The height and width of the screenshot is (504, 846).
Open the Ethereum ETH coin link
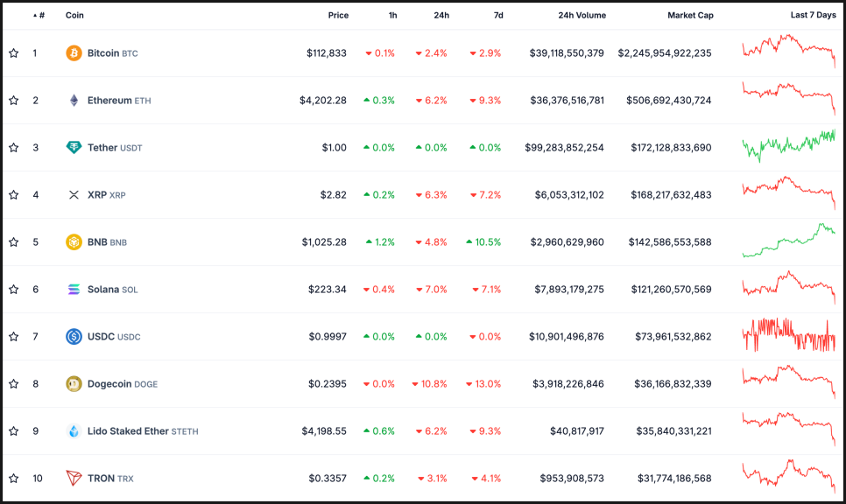coord(119,101)
